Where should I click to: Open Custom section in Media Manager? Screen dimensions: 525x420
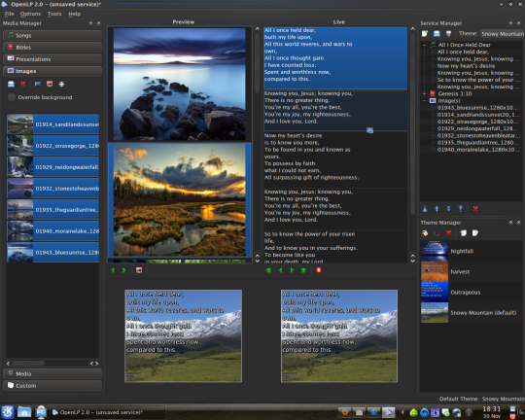(52, 386)
